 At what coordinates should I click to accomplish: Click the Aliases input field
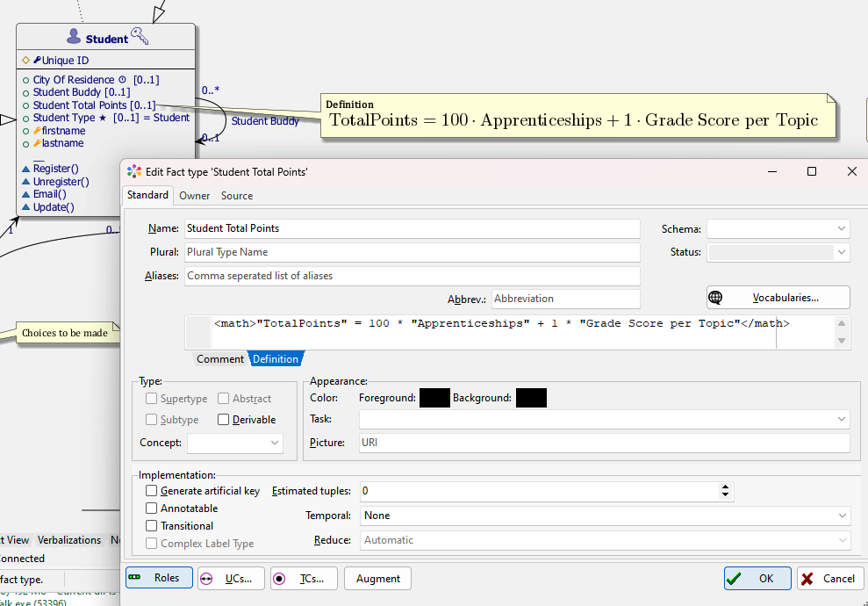click(412, 276)
